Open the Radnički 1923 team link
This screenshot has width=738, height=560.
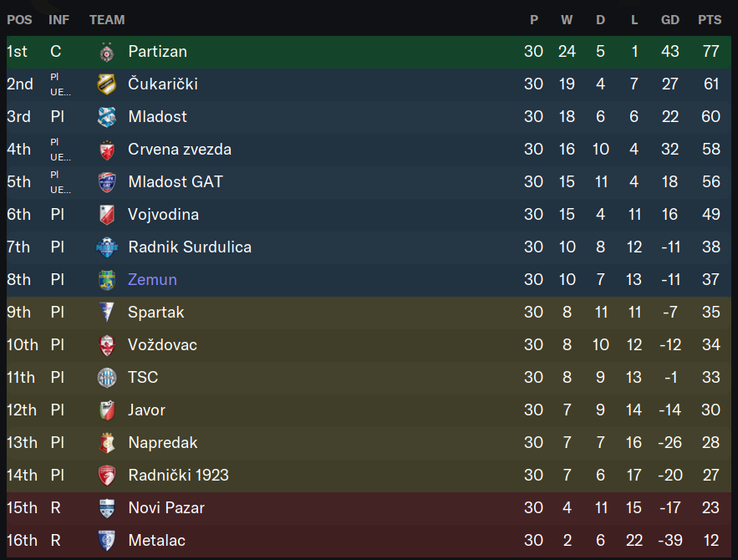click(x=178, y=476)
